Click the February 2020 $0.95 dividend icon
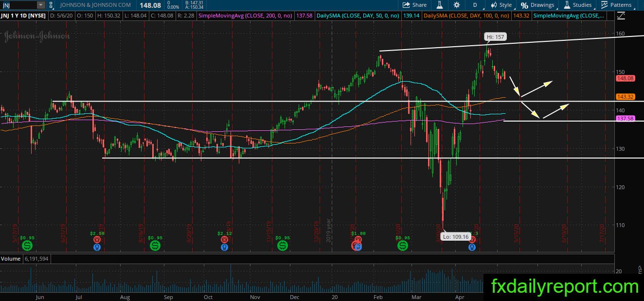This screenshot has width=644, height=301. 402,246
